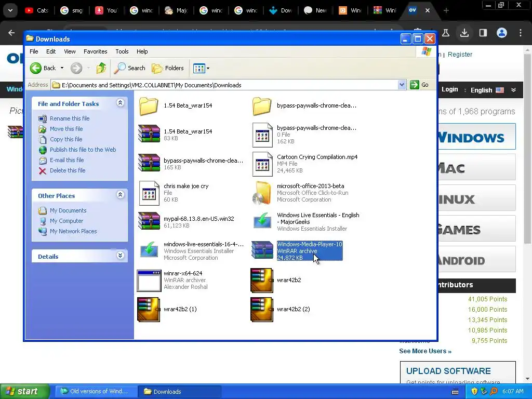
Task: Click Chrome back arrow button
Action: pos(11,33)
